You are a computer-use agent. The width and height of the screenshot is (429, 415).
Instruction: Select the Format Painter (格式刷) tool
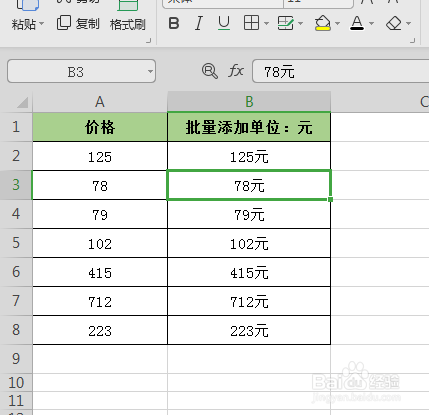point(128,24)
